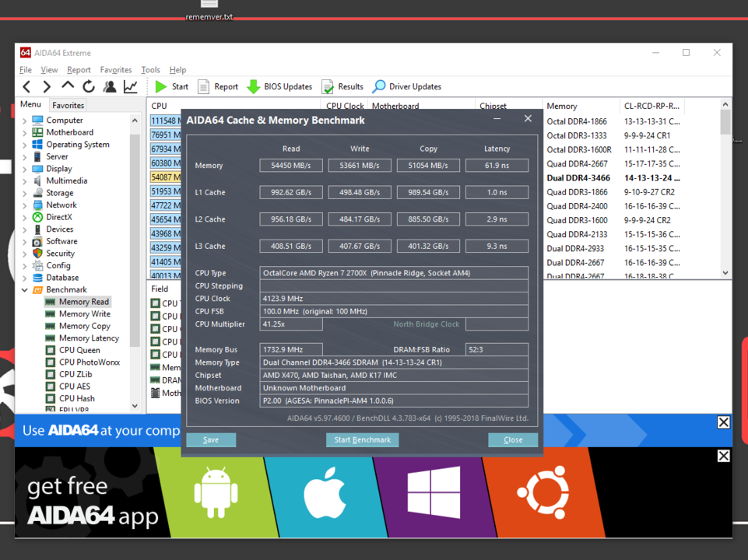Click the Start Benchmark button
The image size is (748, 560).
(363, 440)
